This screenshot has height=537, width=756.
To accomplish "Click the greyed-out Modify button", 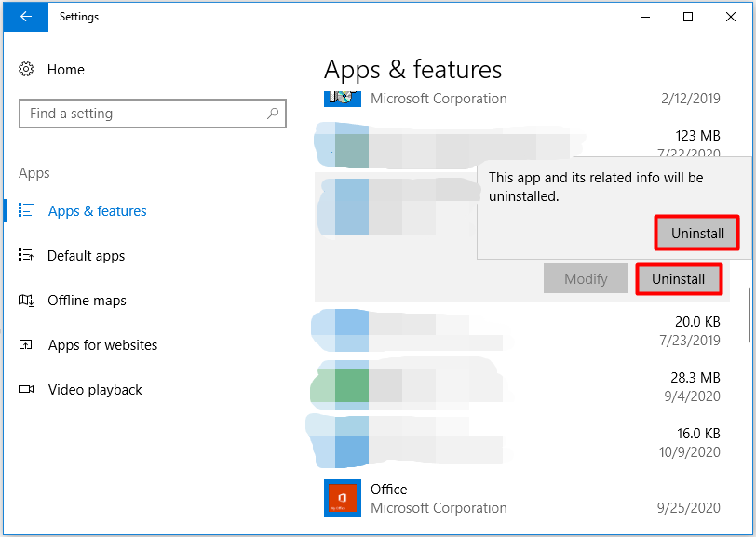I will 586,278.
